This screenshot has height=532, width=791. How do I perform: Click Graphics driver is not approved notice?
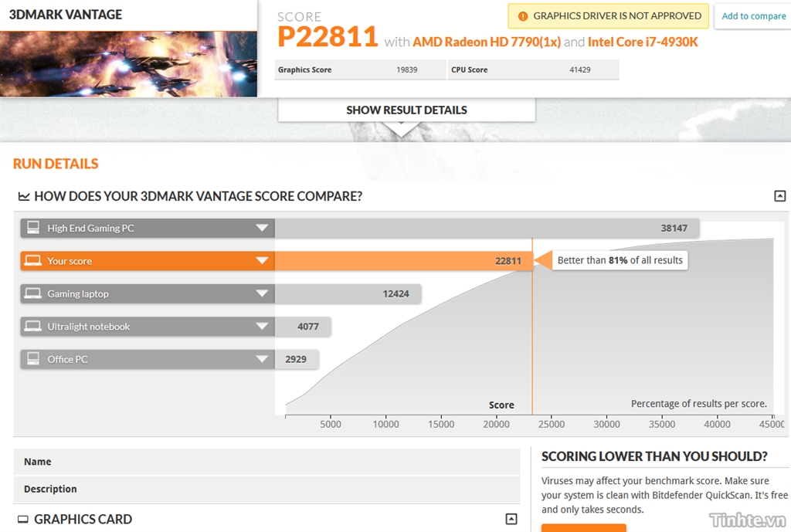(x=609, y=16)
